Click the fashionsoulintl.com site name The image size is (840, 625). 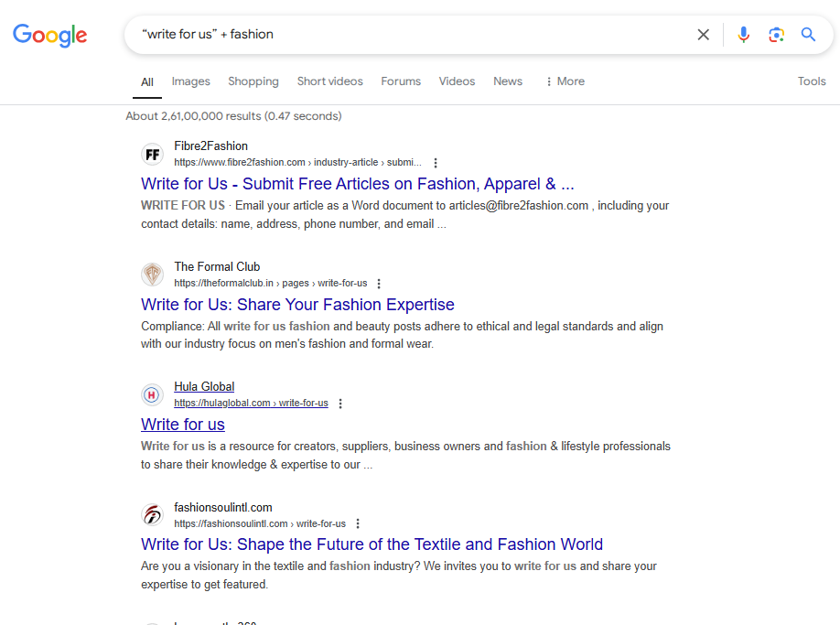click(223, 507)
